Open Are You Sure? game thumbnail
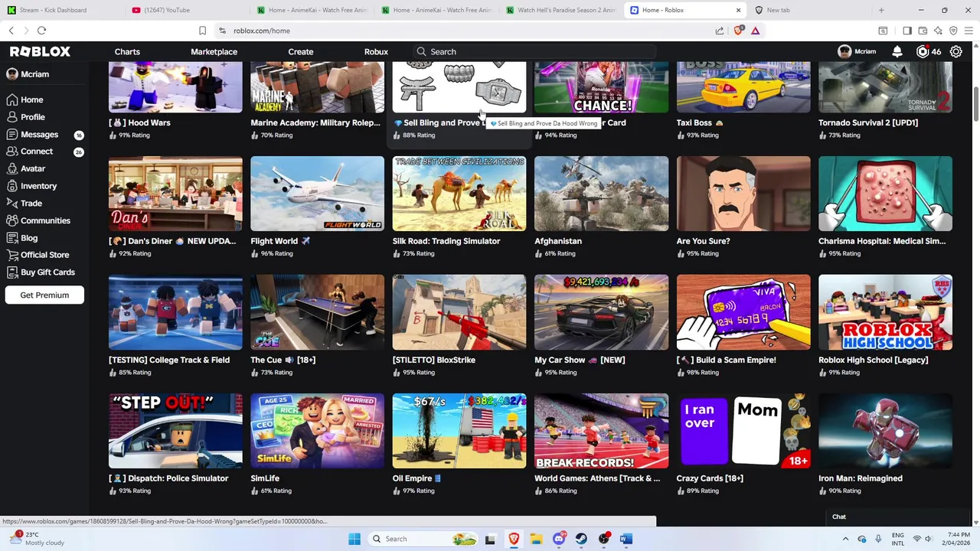 tap(743, 194)
